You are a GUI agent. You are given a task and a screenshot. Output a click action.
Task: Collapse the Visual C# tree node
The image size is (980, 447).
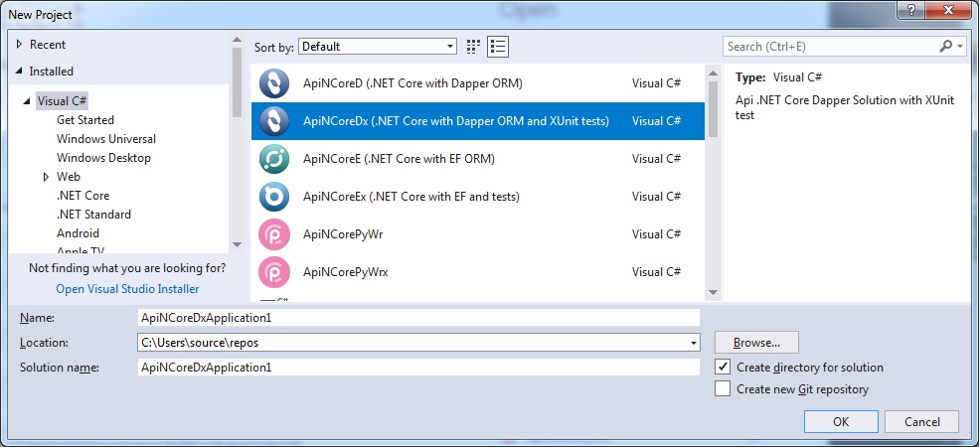pyautogui.click(x=27, y=101)
